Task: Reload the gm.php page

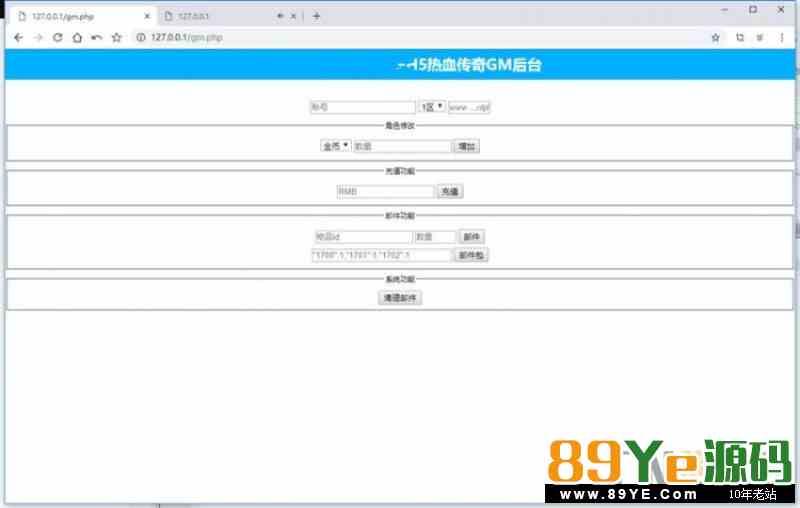Action: (58, 38)
